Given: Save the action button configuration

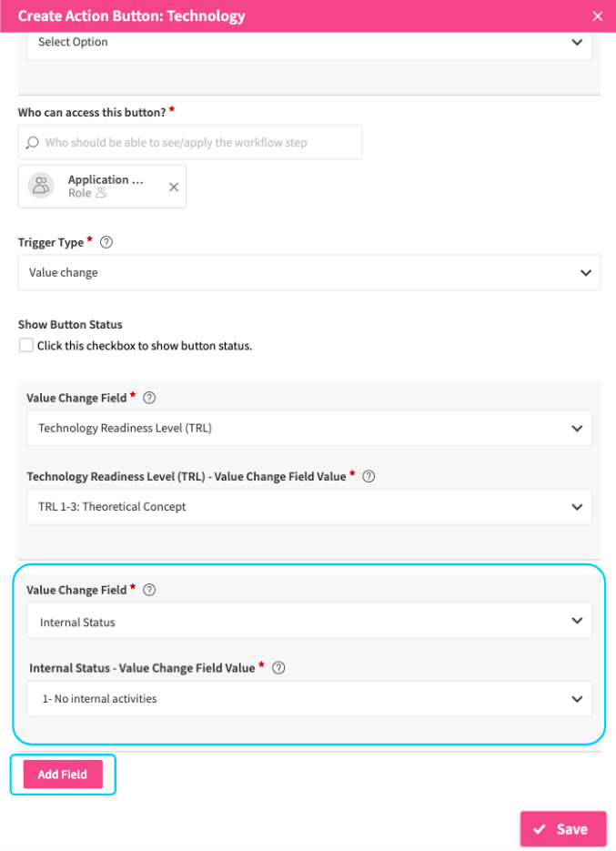Looking at the screenshot, I should click(562, 829).
